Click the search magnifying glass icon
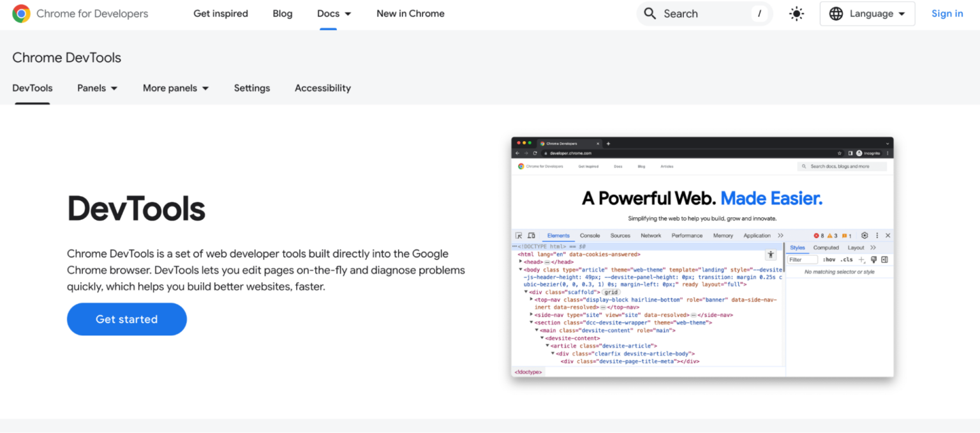Image resolution: width=980 pixels, height=433 pixels. pos(650,13)
